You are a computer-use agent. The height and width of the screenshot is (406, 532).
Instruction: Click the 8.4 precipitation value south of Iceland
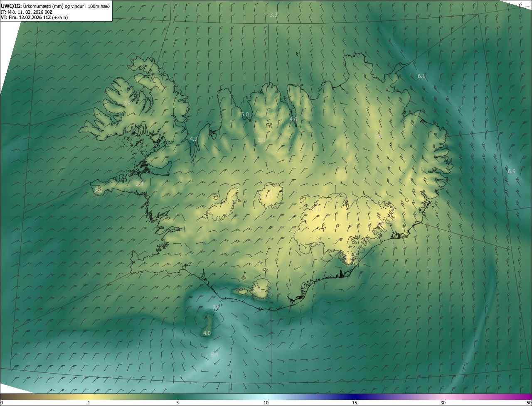coord(214,355)
